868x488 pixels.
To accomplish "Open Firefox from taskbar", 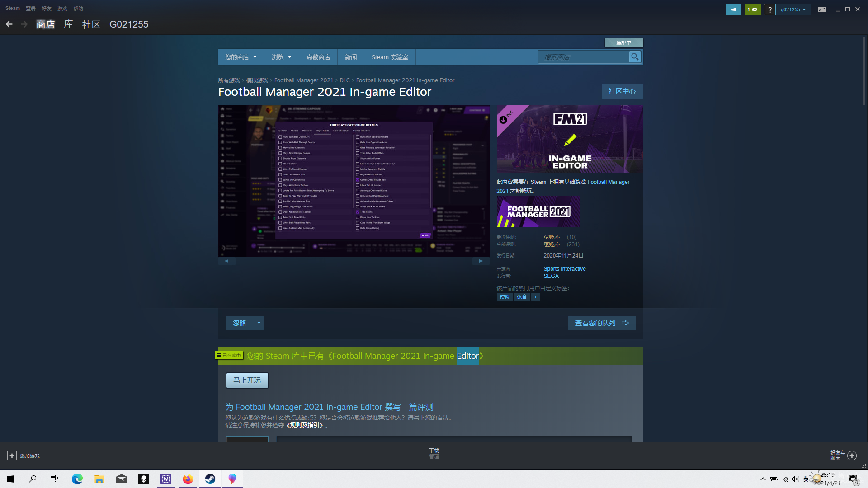I will (188, 479).
